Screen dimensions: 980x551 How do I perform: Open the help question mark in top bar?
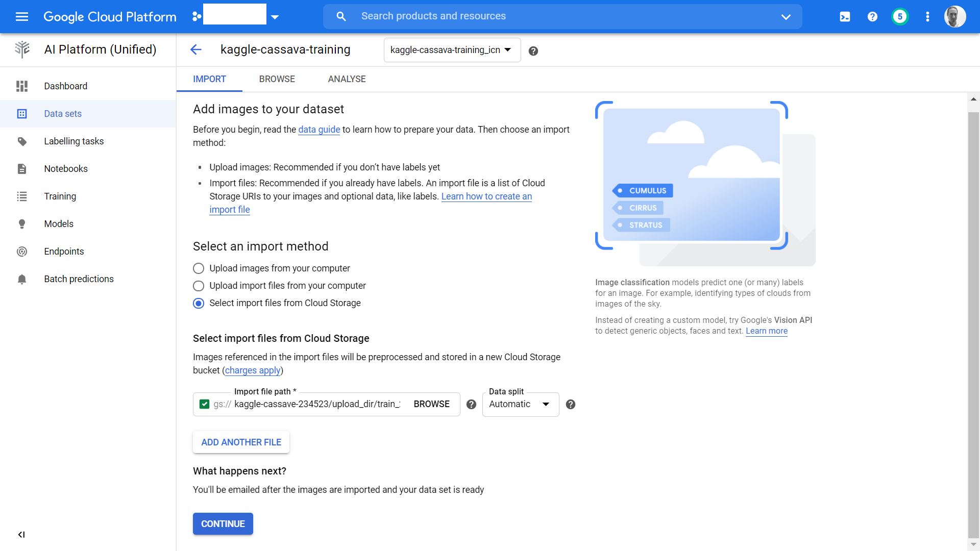pos(872,16)
